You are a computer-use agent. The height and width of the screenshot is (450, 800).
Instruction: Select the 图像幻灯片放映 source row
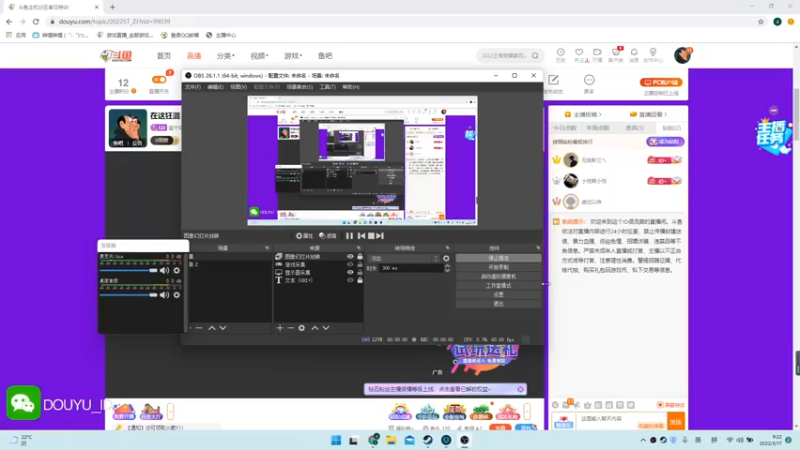tap(319, 257)
